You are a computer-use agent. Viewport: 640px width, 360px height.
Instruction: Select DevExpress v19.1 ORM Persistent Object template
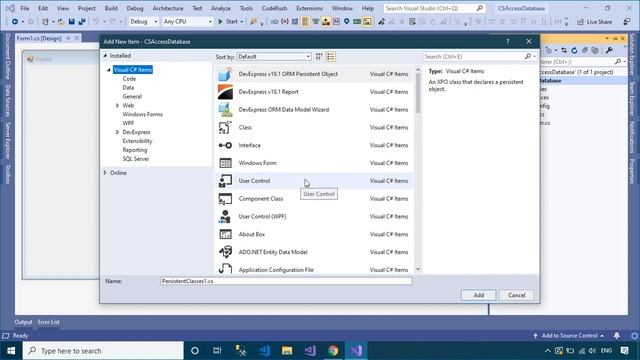(x=314, y=74)
